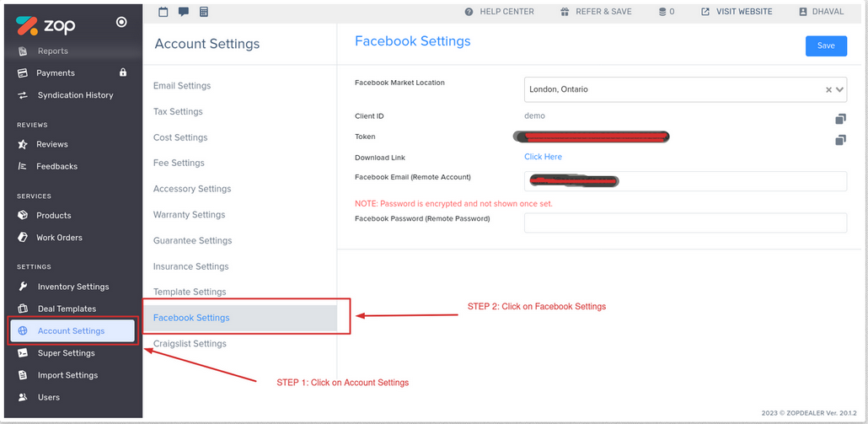Save the Facebook settings

click(x=826, y=46)
